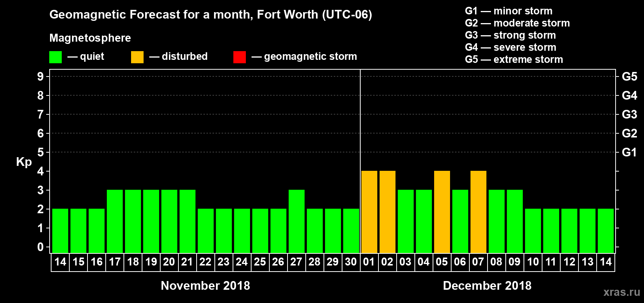The height and width of the screenshot is (303, 644).
Task: Select the December 10 bar
Action: (x=533, y=231)
